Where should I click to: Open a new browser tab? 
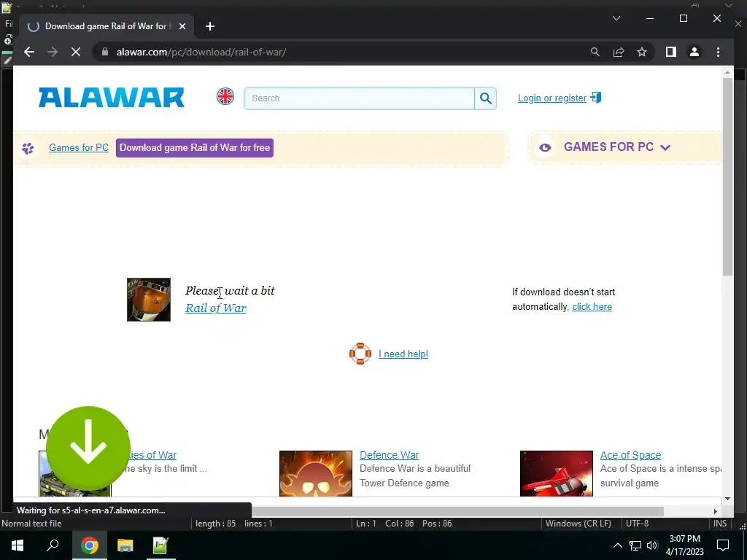209,26
